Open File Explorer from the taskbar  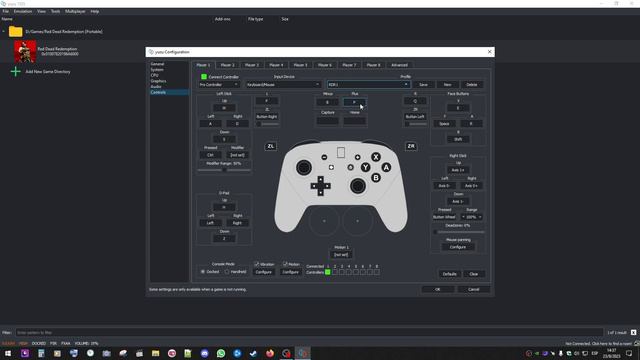coord(156,353)
